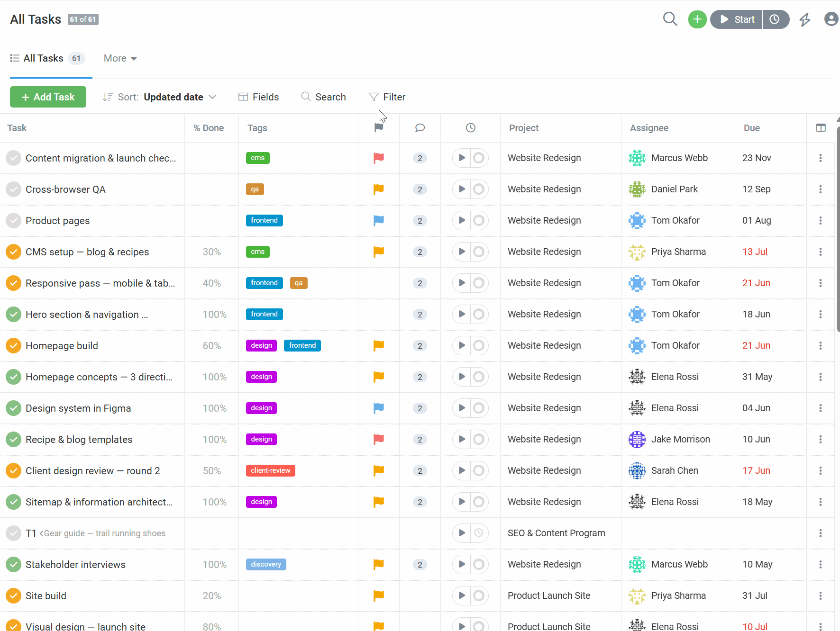Mark Product pages task as complete

click(x=14, y=221)
